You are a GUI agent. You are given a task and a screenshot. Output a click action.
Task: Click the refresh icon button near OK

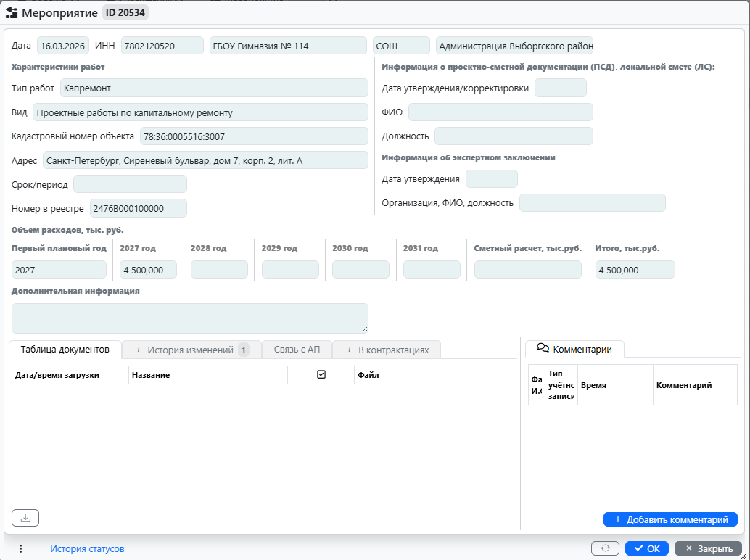606,548
